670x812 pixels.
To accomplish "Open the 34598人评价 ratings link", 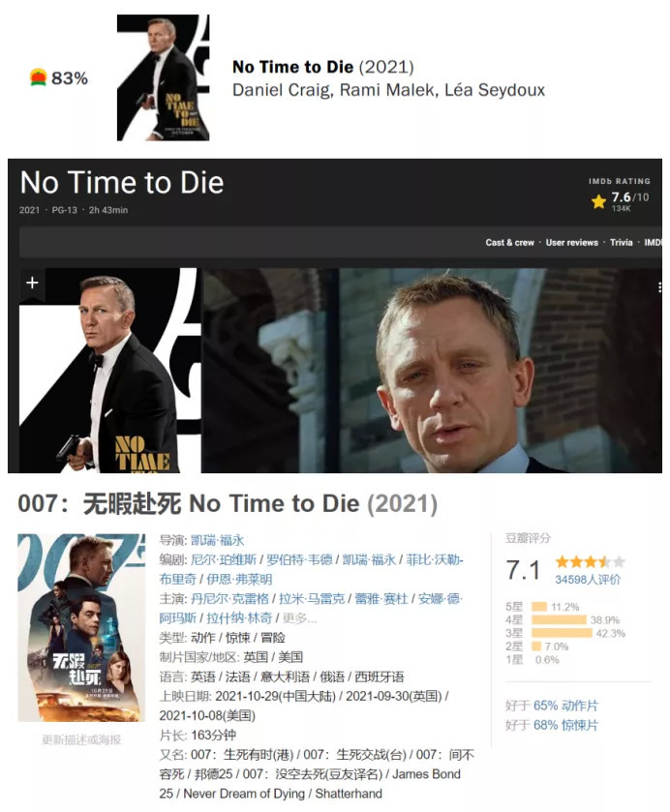I will pyautogui.click(x=588, y=580).
